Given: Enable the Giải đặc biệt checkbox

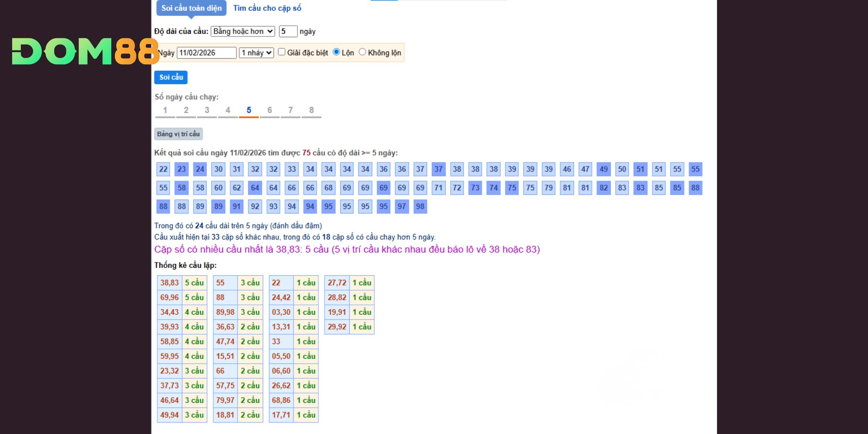Looking at the screenshot, I should point(282,52).
